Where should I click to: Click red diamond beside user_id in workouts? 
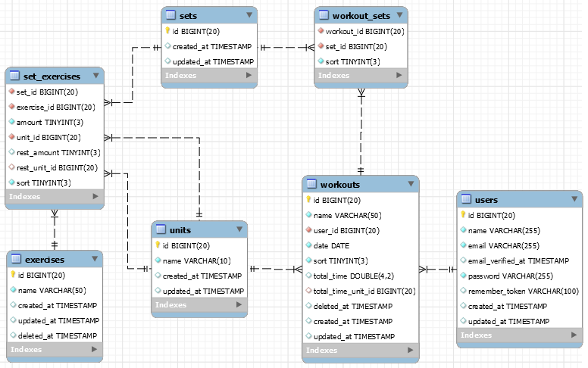(308, 229)
